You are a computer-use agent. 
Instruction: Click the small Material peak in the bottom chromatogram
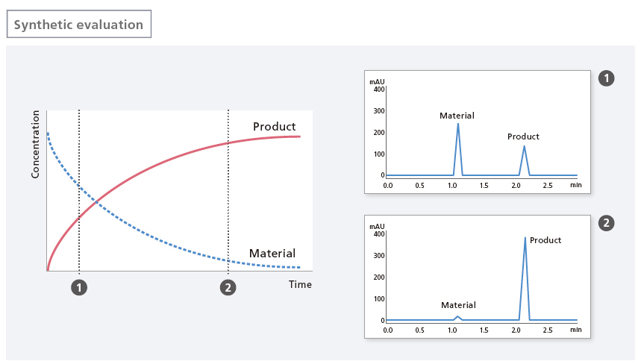458,318
